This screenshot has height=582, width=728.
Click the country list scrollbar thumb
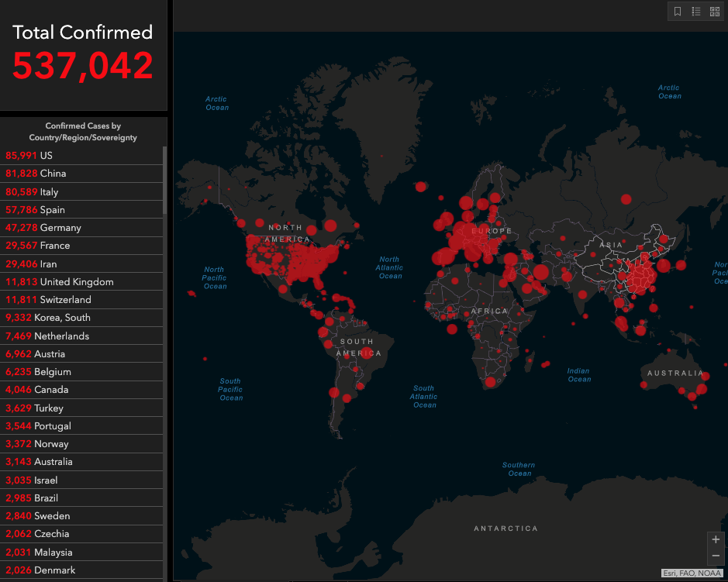point(164,180)
